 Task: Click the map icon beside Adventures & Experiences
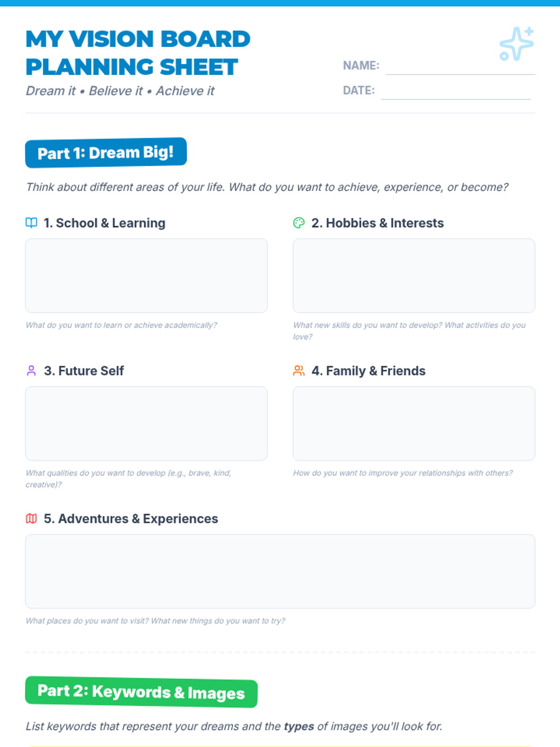coord(31,519)
